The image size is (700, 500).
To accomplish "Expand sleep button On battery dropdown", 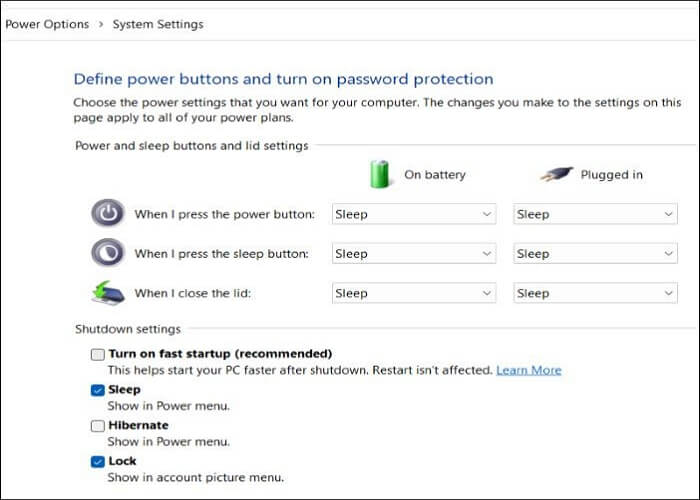I will (x=413, y=254).
